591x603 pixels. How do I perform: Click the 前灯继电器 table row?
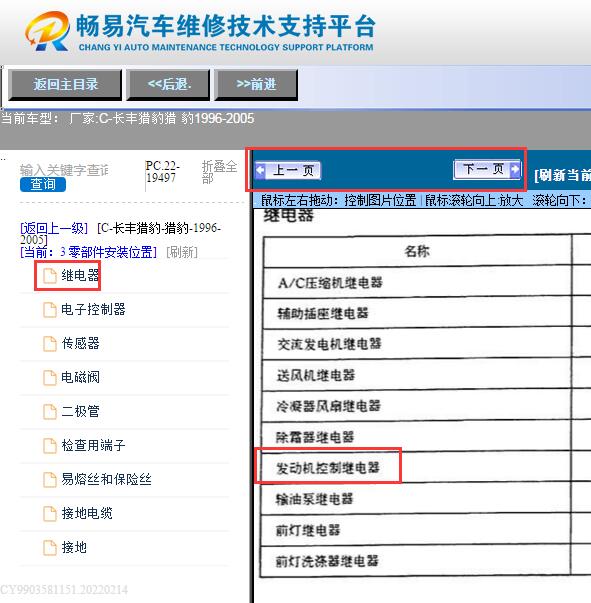point(416,530)
